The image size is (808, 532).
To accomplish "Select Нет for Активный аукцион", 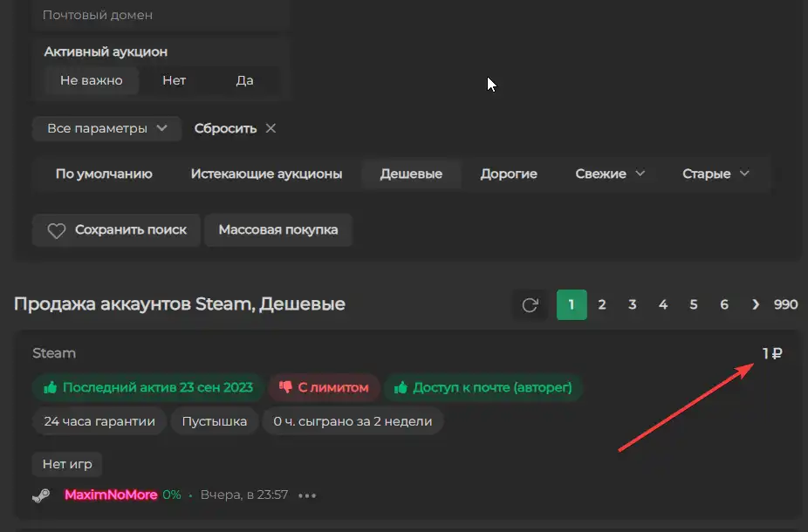I will point(175,80).
